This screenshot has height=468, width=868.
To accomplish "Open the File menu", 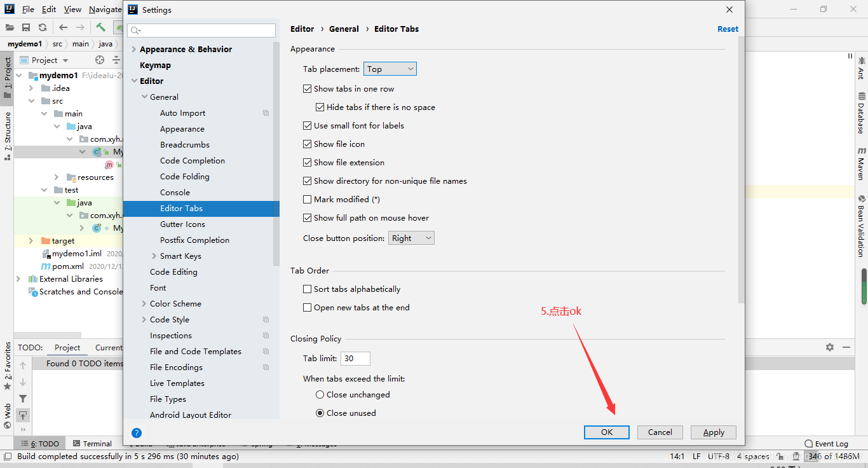I will [x=28, y=10].
